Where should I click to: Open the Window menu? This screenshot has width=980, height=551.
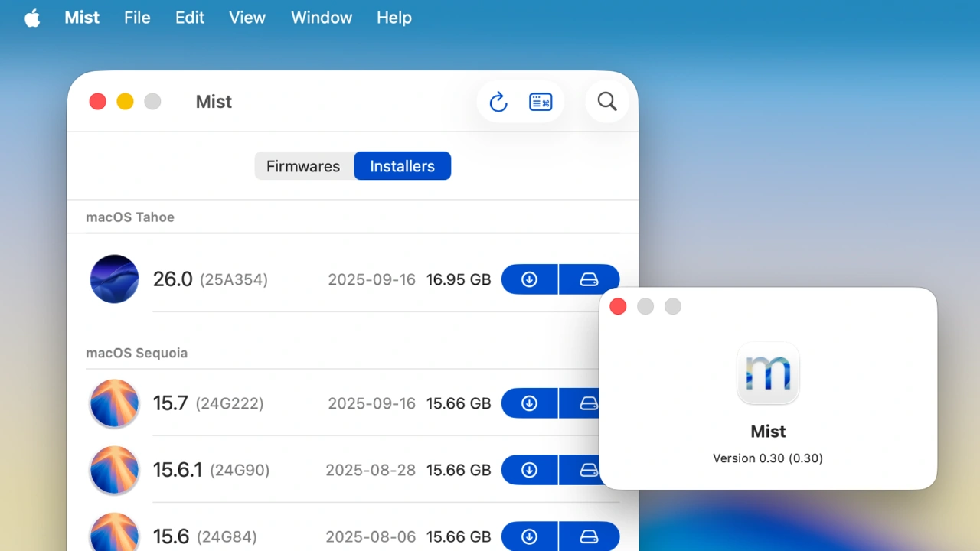(321, 17)
